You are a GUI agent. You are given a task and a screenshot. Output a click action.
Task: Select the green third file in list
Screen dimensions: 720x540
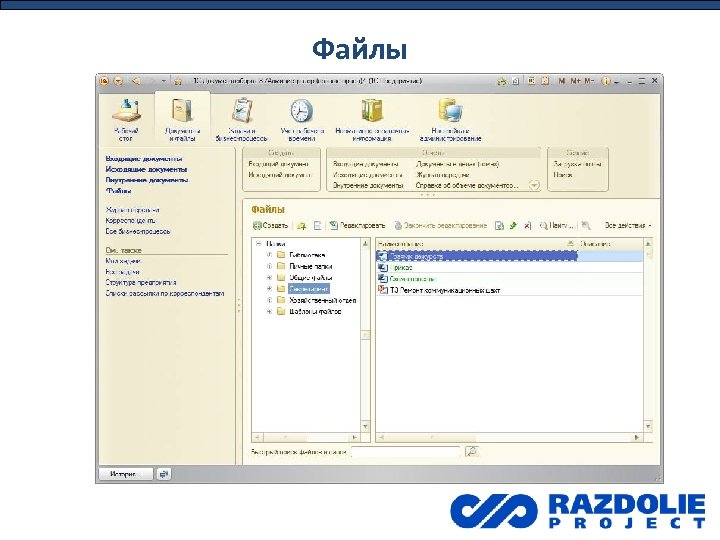pyautogui.click(x=510, y=279)
